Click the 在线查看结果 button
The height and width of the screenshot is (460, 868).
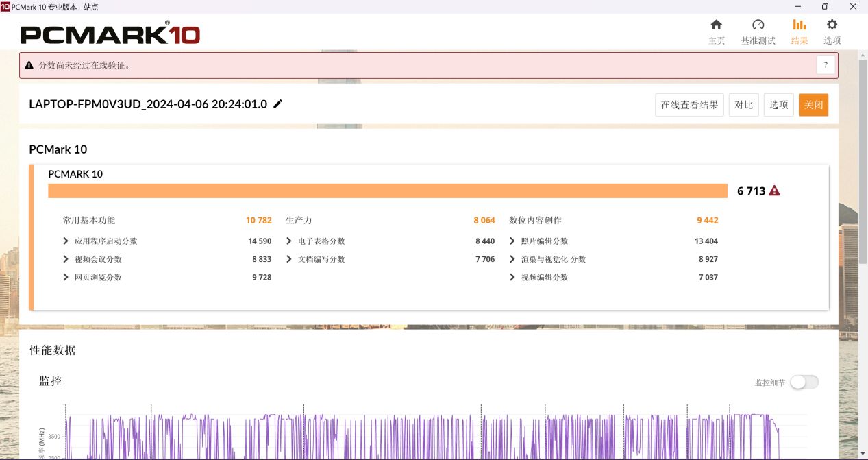coord(689,105)
